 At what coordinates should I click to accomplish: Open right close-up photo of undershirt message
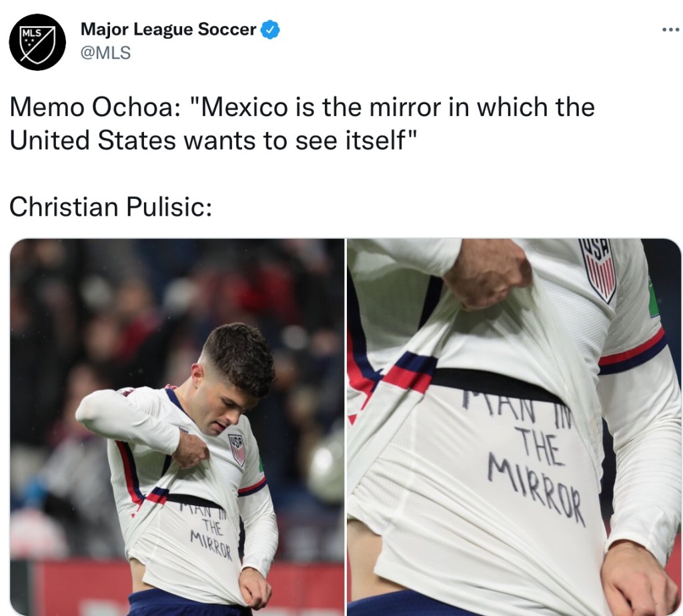pos(514,427)
